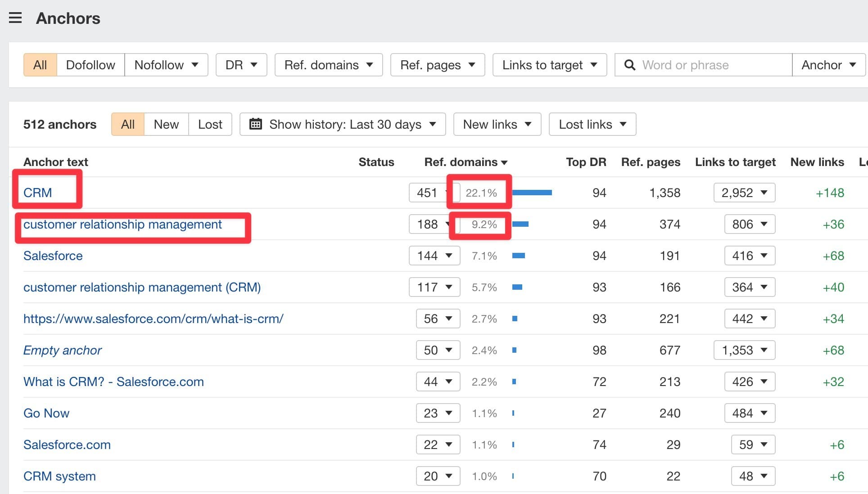Click the search magnifier icon

[630, 65]
